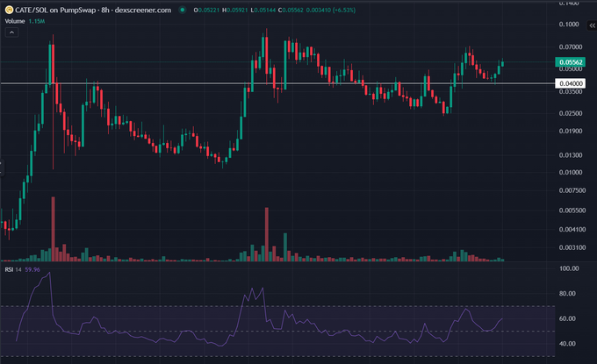Collapse the indicator legend with the caret button
The image size is (597, 364).
(x=11, y=32)
